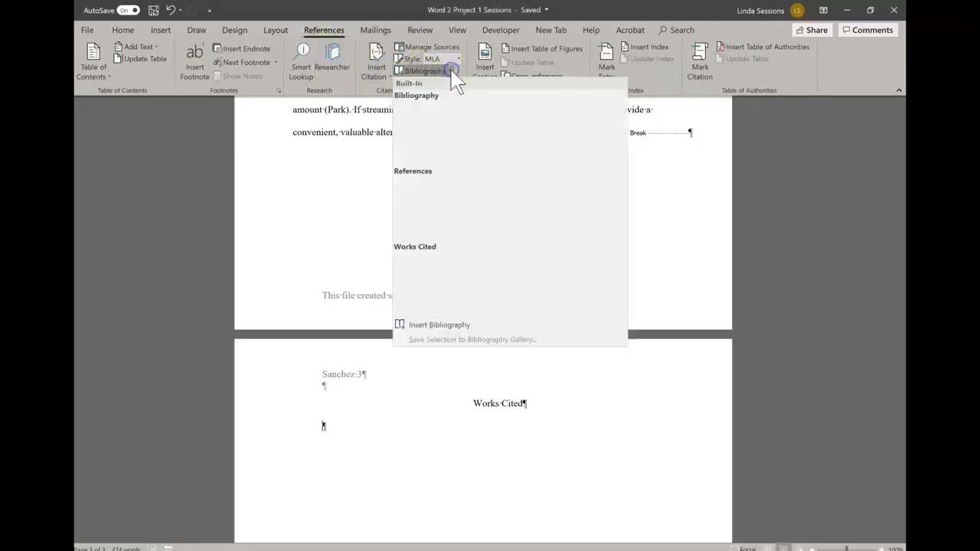The height and width of the screenshot is (551, 980).
Task: Open Manage Sources
Action: tap(426, 47)
